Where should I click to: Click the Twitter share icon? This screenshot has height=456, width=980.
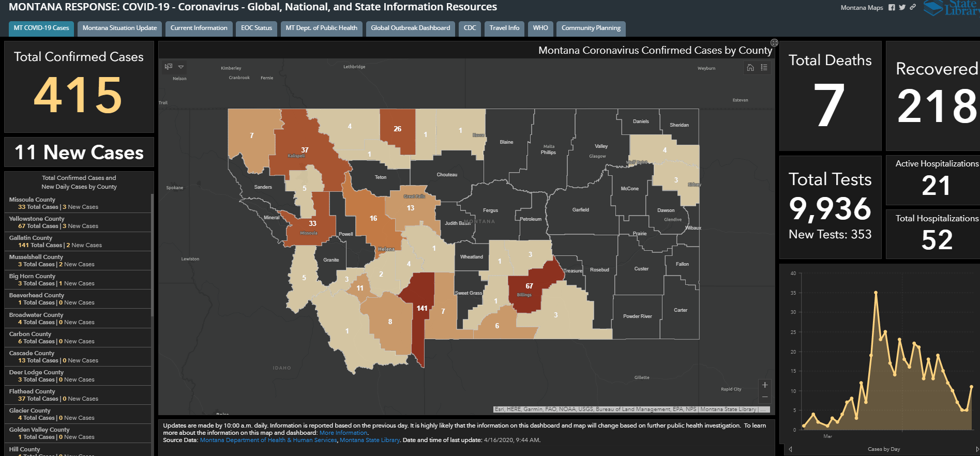pos(902,7)
